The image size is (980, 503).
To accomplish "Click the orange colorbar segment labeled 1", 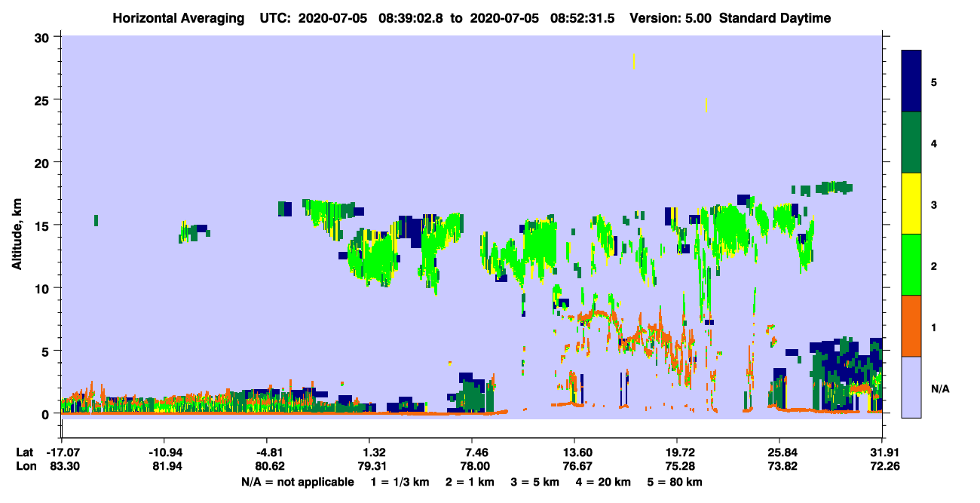I will point(911,326).
